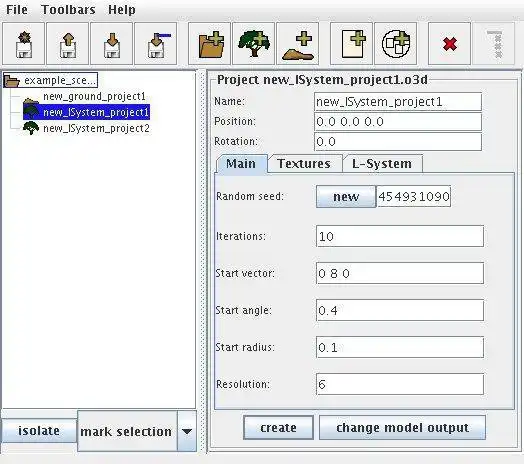Open the Help menu
This screenshot has width=524, height=464.
[x=122, y=10]
